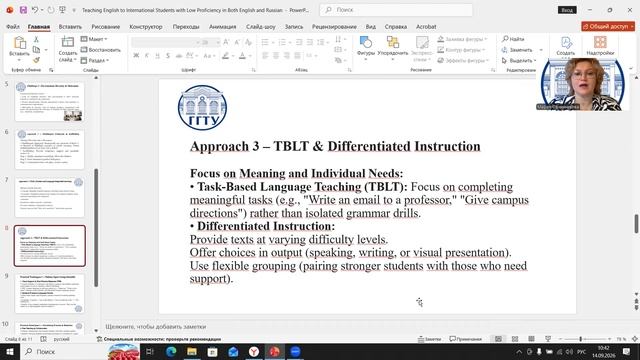Image resolution: width=640 pixels, height=360 pixels.
Task: Click the text highlight color marker
Action: [x=225, y=56]
